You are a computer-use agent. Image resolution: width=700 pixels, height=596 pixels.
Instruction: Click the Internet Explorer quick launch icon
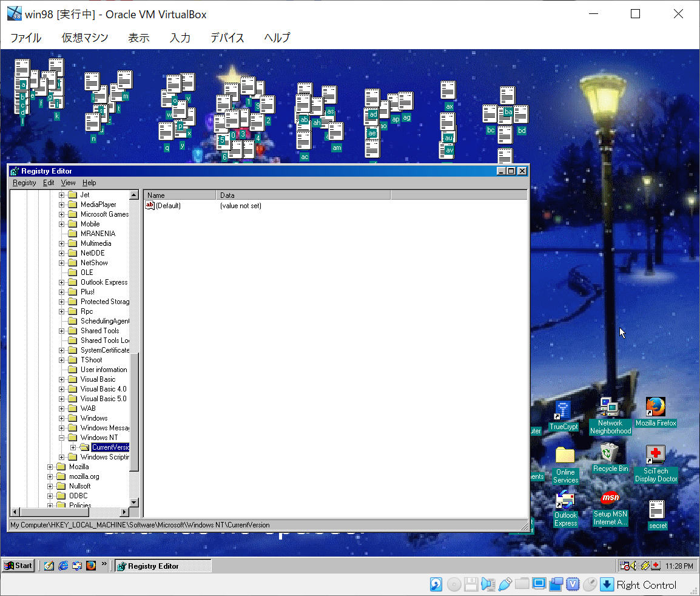[64, 566]
